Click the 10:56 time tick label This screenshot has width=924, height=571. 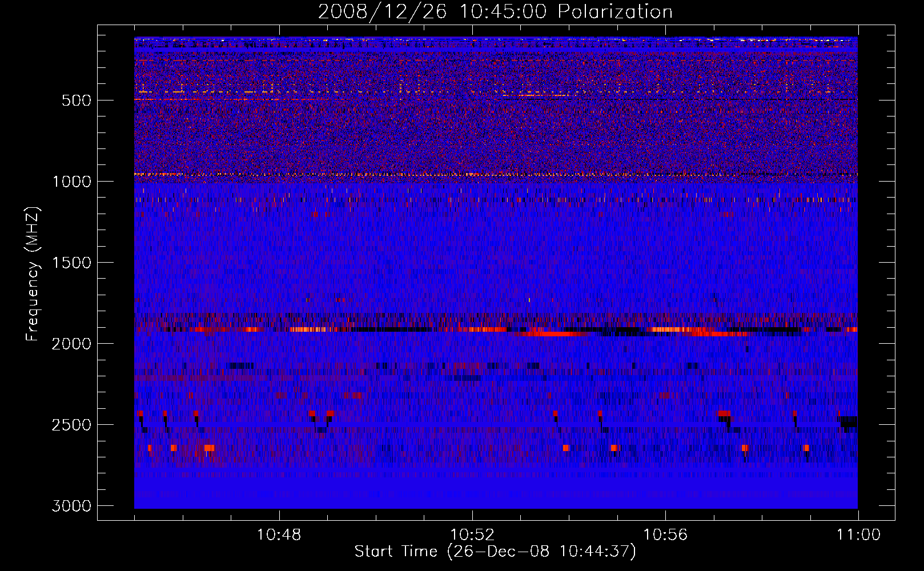pyautogui.click(x=665, y=535)
